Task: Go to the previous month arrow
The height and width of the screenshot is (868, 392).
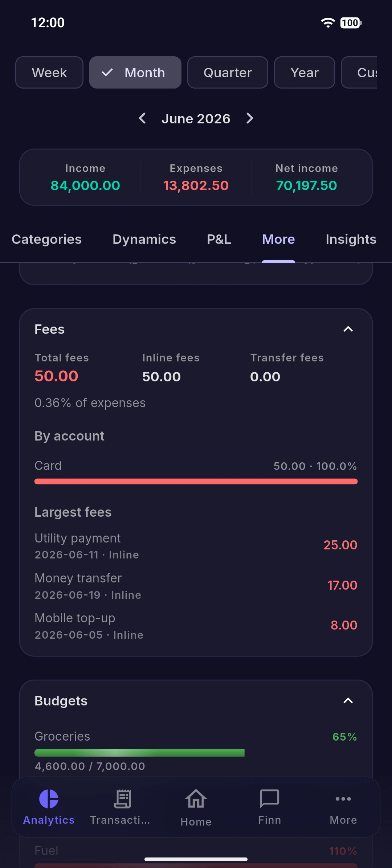Action: coord(142,118)
